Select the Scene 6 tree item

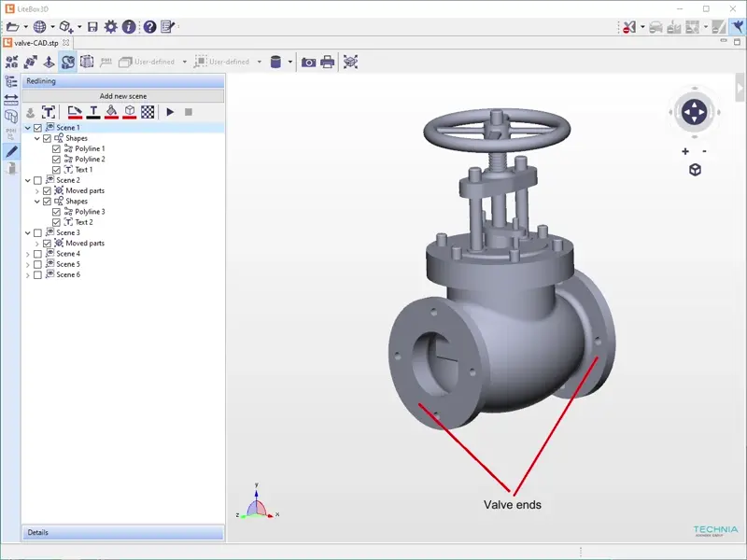[67, 274]
